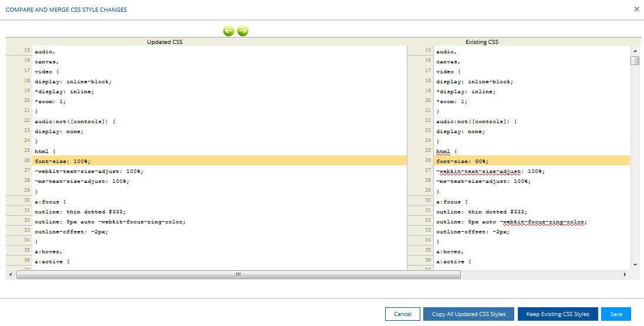644x326 pixels.
Task: Click the green left arrow icon
Action: point(228,31)
